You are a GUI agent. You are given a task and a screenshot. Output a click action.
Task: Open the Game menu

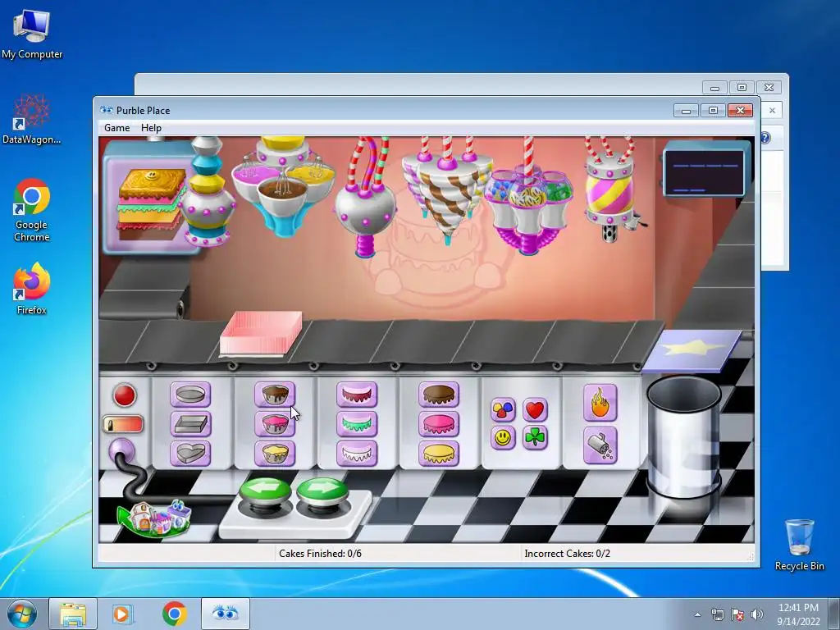click(x=116, y=127)
